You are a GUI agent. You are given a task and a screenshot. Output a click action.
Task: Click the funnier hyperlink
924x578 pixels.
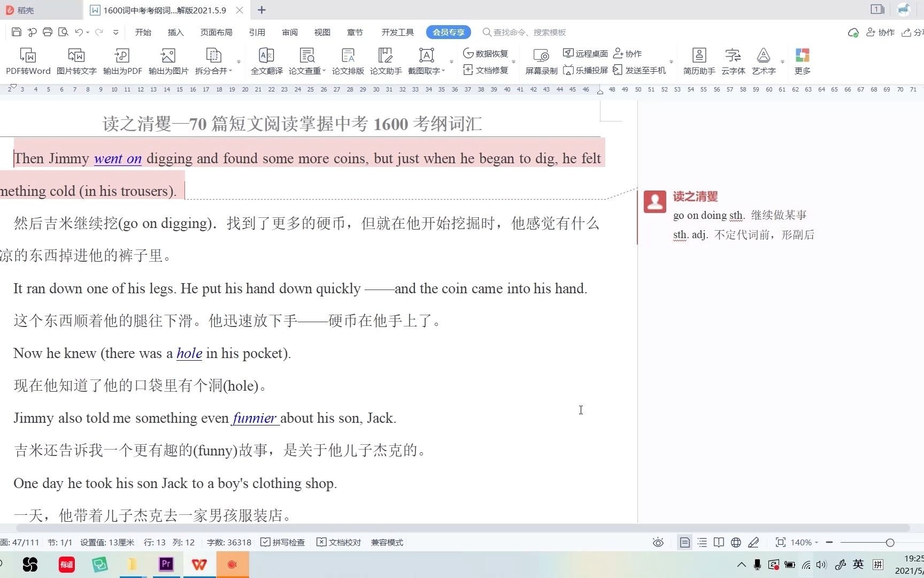(255, 418)
